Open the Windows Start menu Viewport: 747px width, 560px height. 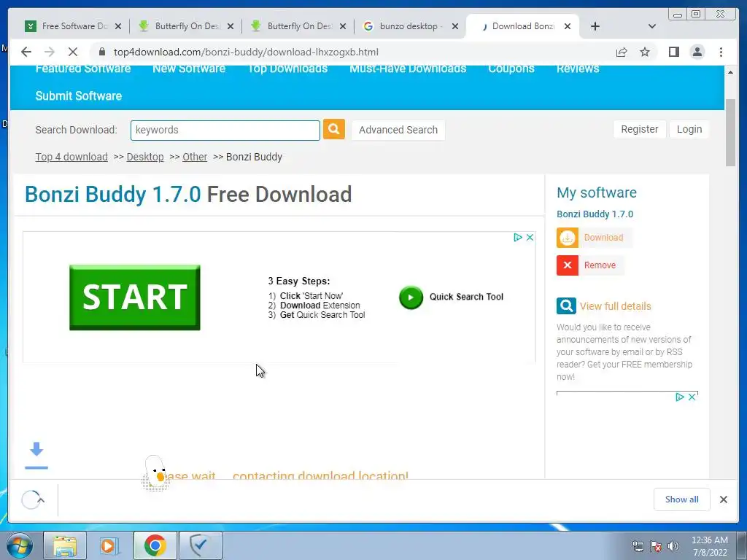(18, 545)
